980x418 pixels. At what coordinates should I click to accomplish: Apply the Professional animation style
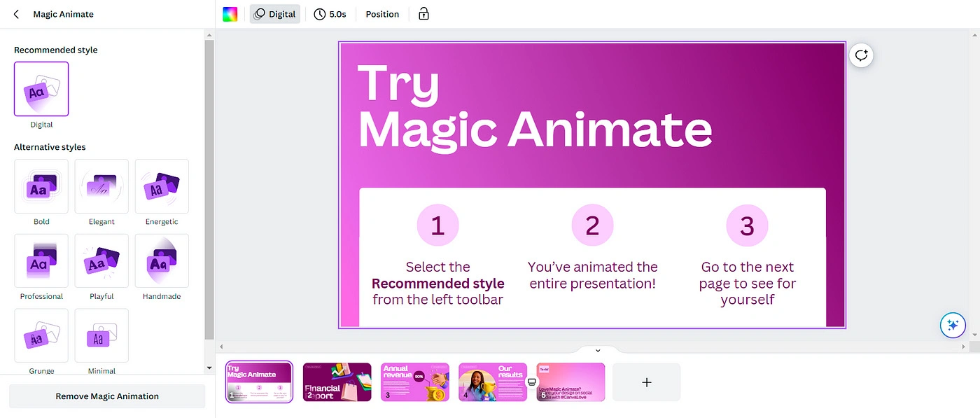coord(41,260)
